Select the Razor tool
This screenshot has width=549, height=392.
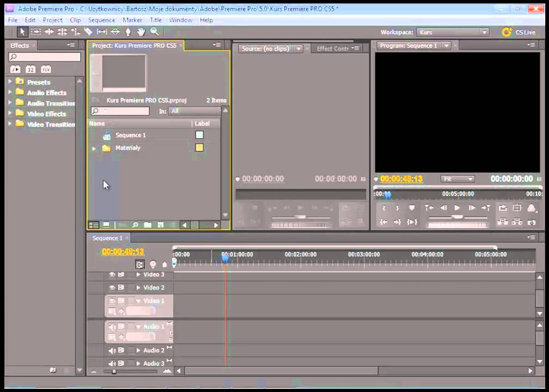(x=88, y=32)
